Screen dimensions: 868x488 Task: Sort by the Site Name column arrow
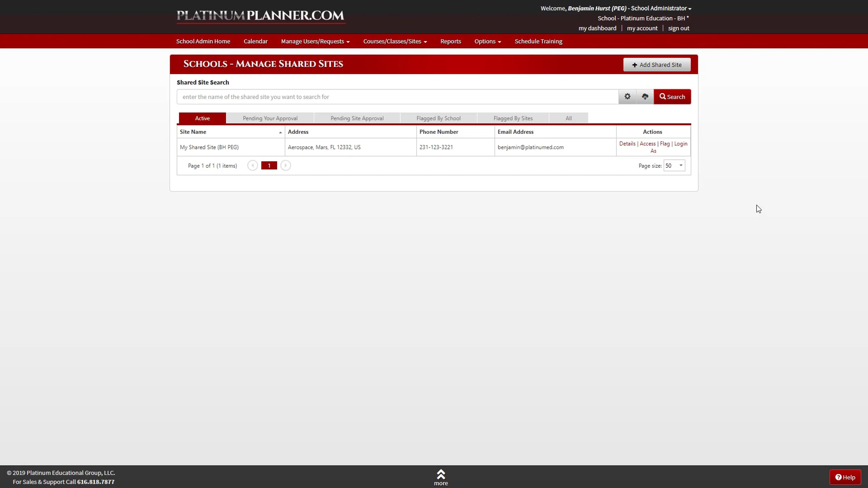tap(280, 132)
